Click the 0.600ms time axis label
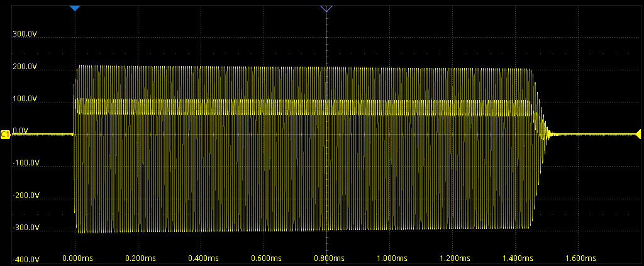 coord(266,258)
